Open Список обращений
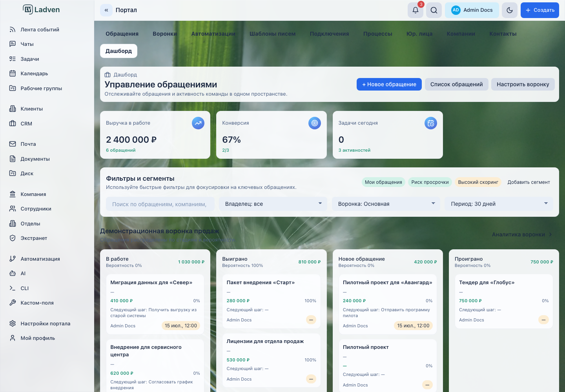565x392 pixels. (457, 84)
